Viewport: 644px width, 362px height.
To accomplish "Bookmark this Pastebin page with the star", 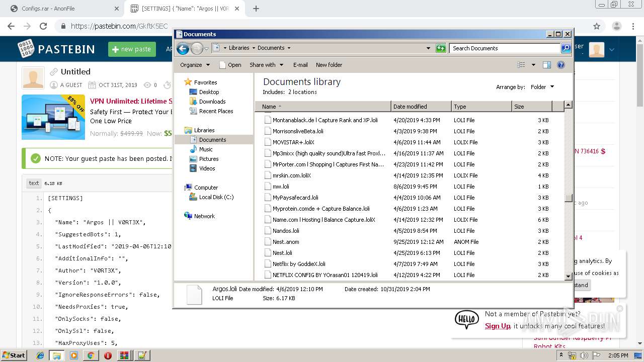I will pos(597,26).
